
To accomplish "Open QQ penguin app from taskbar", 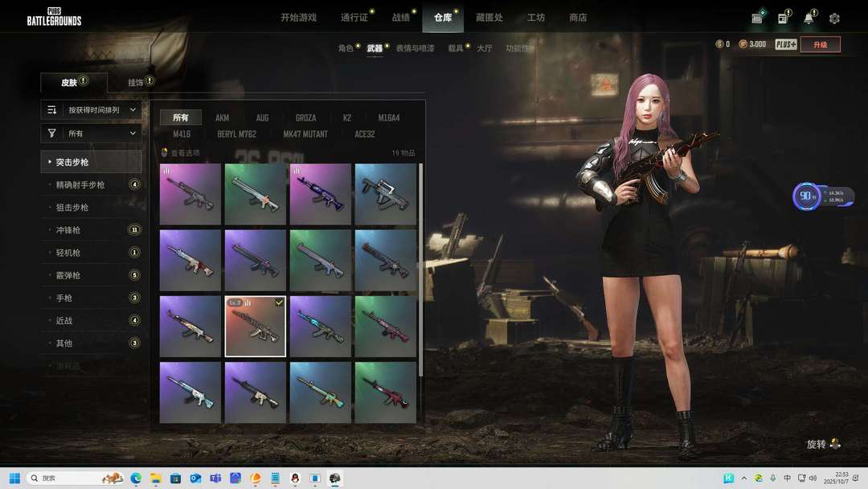I will pyautogui.click(x=295, y=478).
